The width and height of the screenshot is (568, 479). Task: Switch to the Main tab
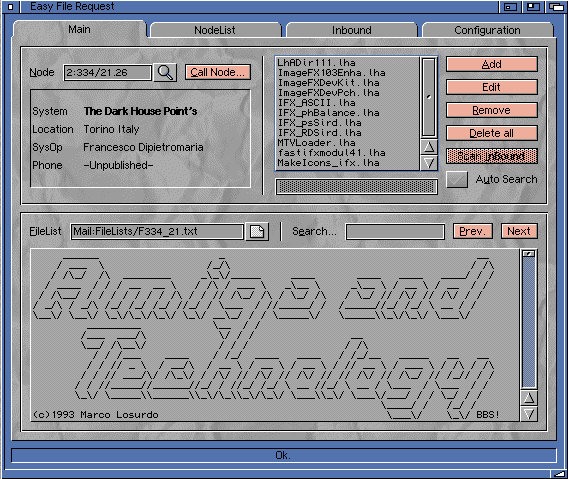tap(79, 29)
